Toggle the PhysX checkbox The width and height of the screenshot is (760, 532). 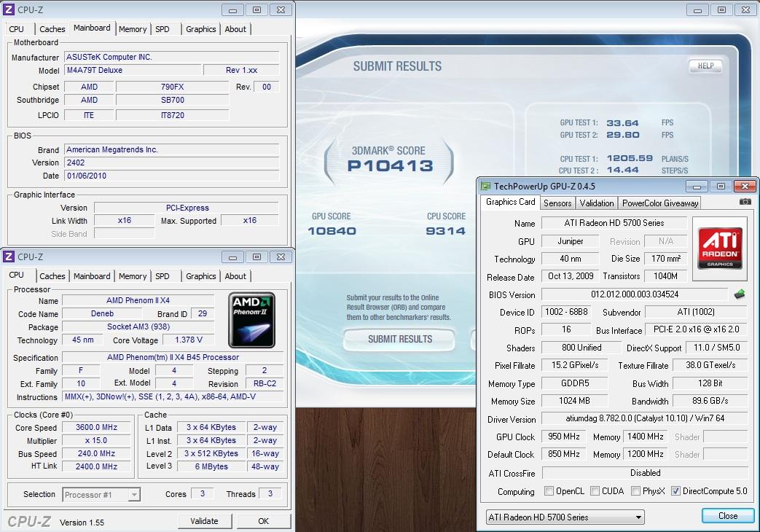tap(635, 490)
